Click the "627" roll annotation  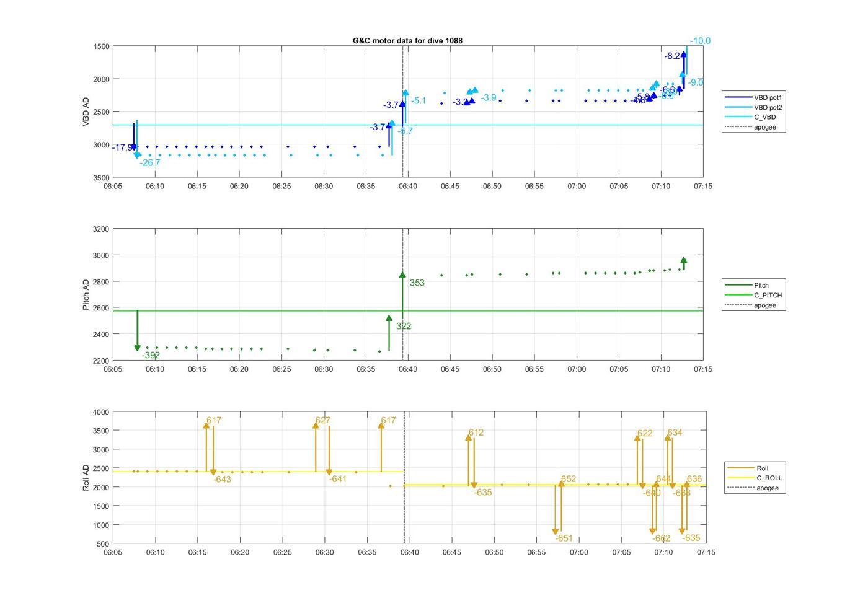point(322,421)
